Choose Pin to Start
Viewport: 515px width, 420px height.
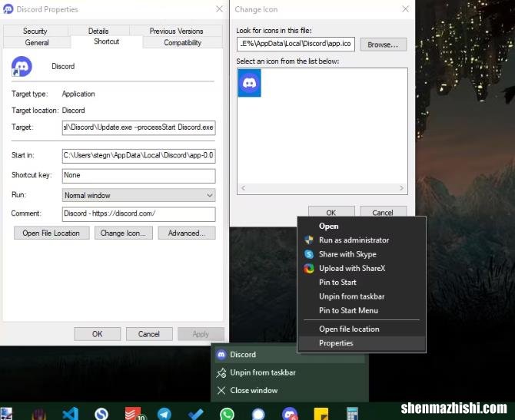click(x=361, y=283)
